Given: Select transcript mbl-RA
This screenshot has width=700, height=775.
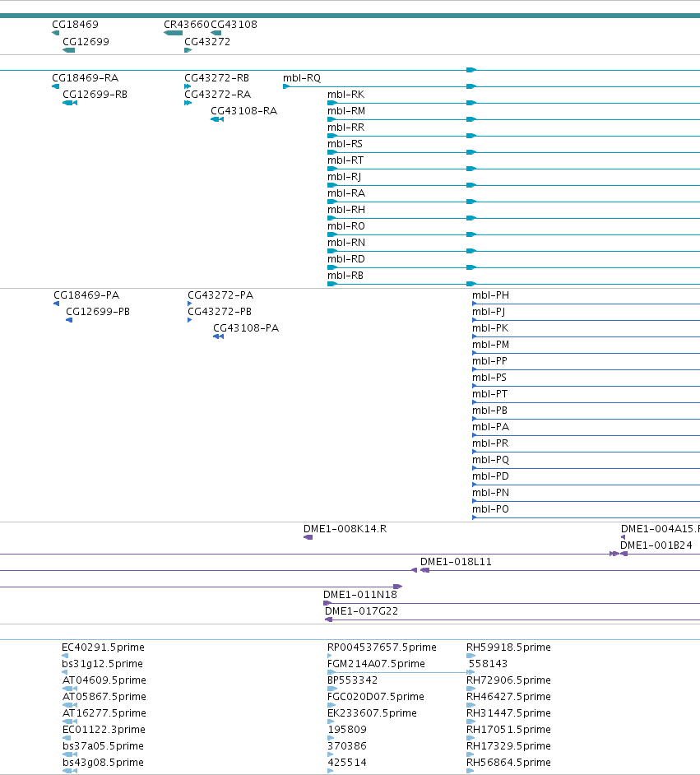Looking at the screenshot, I should pos(346,193).
